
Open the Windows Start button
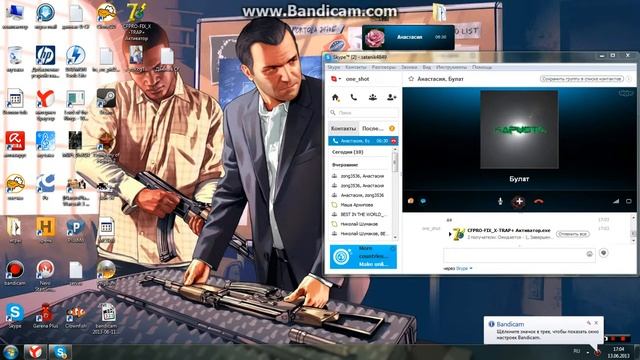coord(10,351)
